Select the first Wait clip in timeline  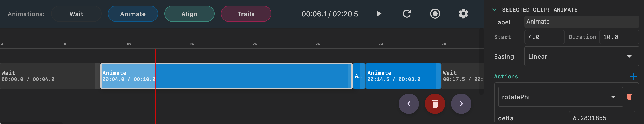click(48, 76)
